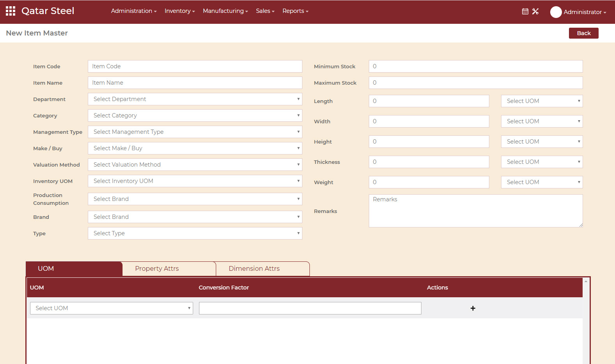Open the Width UOM dropdown
The height and width of the screenshot is (364, 615).
(542, 121)
